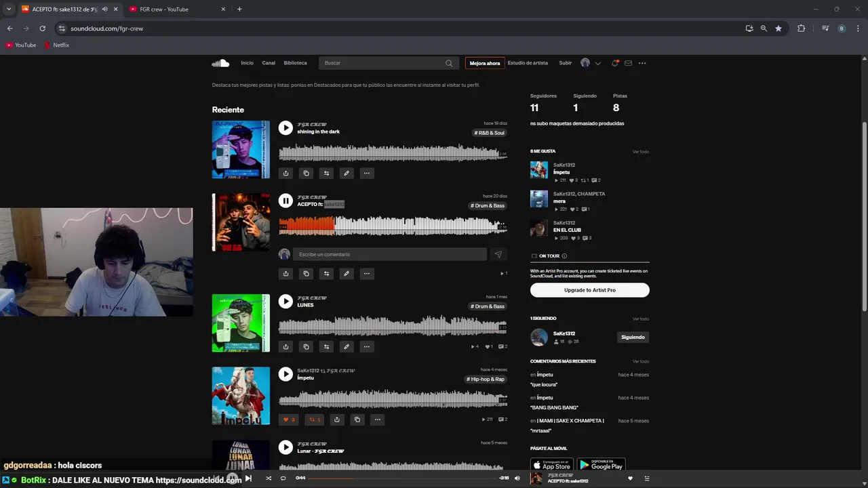This screenshot has height=488, width=868.
Task: Repost icon under ACEPTO track
Action: point(326,274)
